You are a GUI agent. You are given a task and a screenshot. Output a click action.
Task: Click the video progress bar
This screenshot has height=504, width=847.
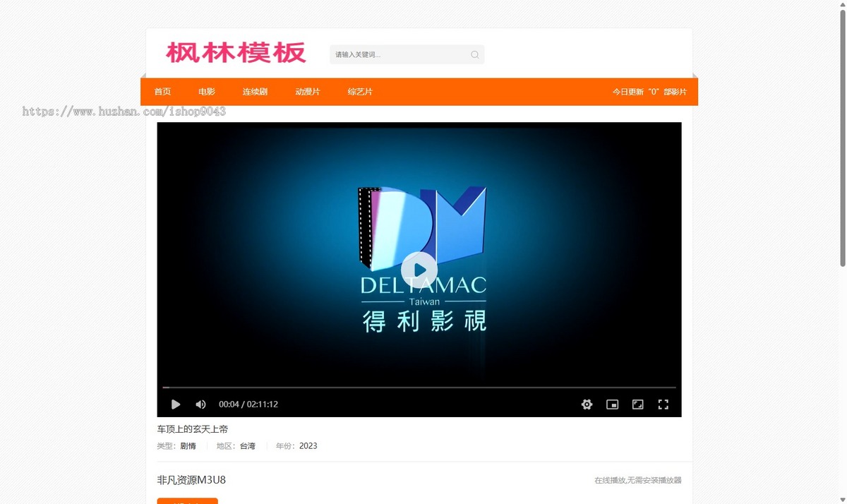coord(419,388)
